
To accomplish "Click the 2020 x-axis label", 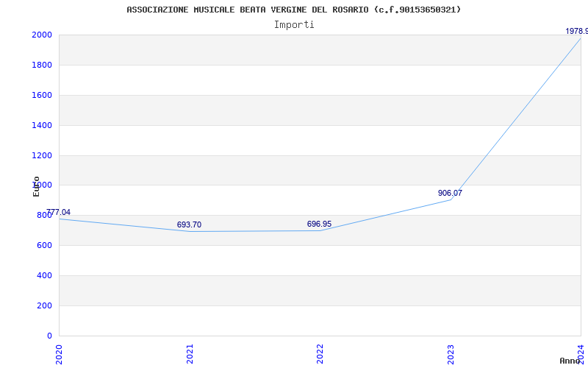I will 59,354.
